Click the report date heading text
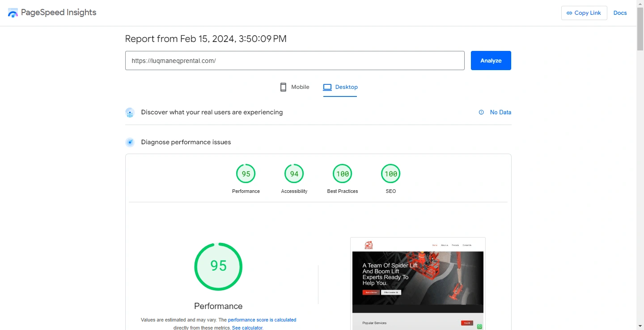This screenshot has width=644, height=330. 206,39
